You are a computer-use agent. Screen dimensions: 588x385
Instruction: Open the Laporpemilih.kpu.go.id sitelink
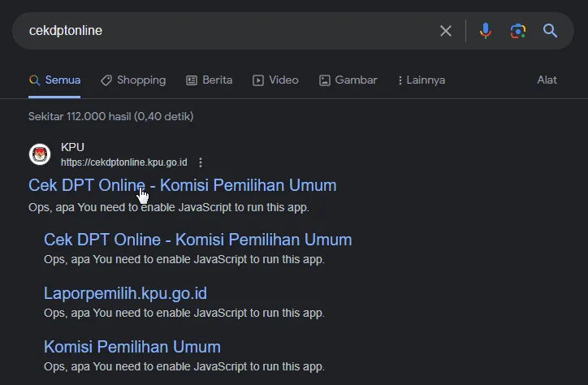click(125, 293)
